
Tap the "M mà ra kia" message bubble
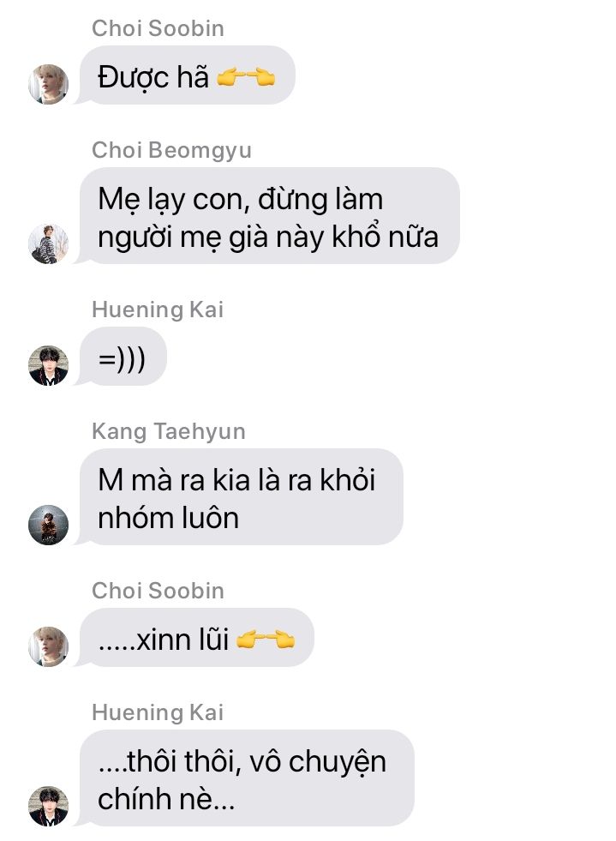[242, 496]
